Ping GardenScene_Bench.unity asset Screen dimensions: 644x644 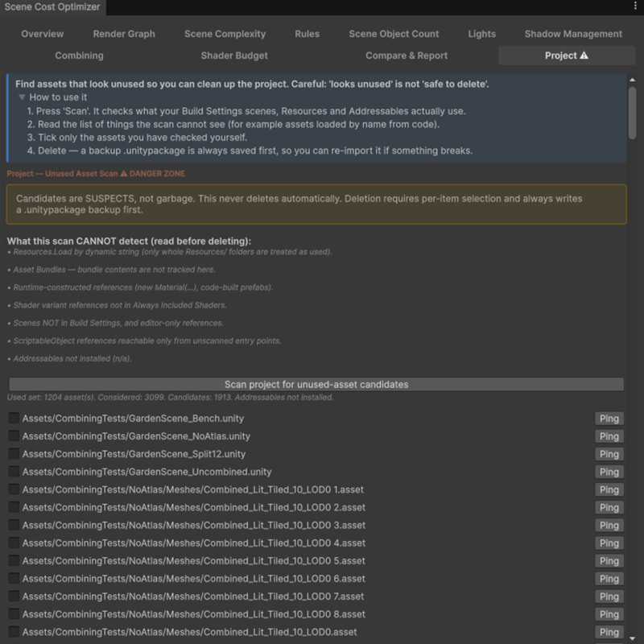pos(609,419)
